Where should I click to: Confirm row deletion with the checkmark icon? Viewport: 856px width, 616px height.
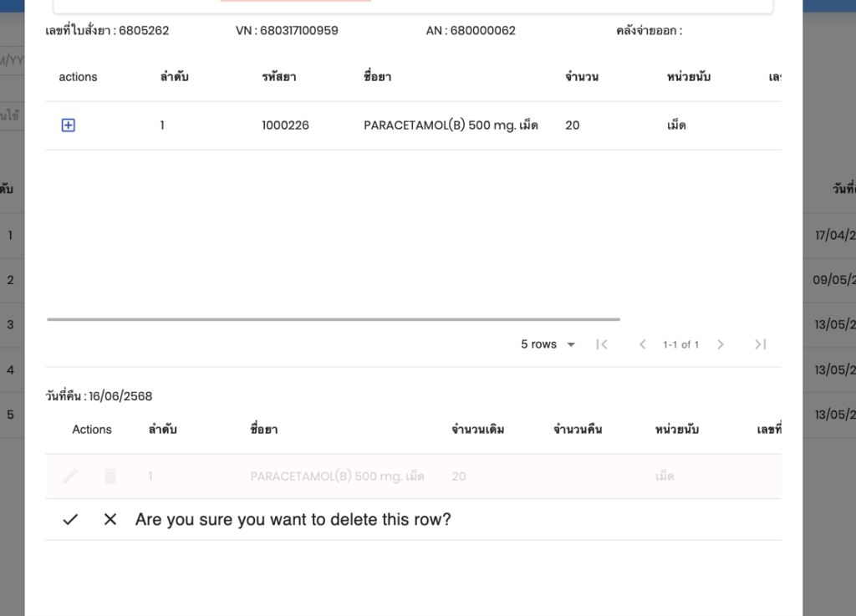pos(70,520)
